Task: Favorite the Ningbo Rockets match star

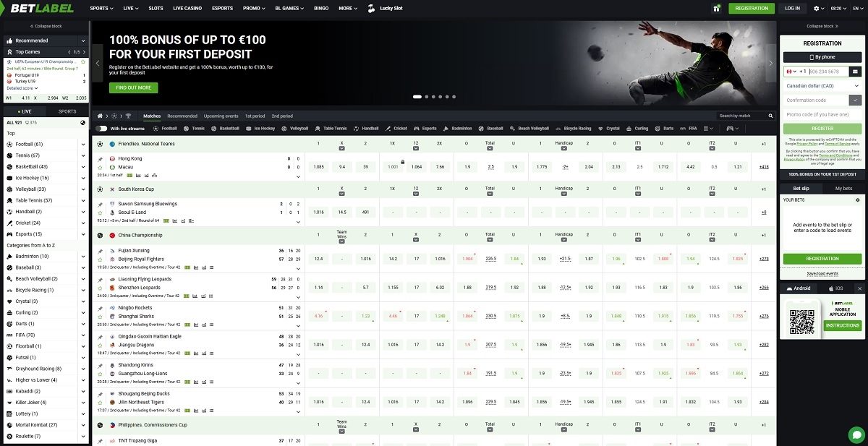Action: point(101,316)
